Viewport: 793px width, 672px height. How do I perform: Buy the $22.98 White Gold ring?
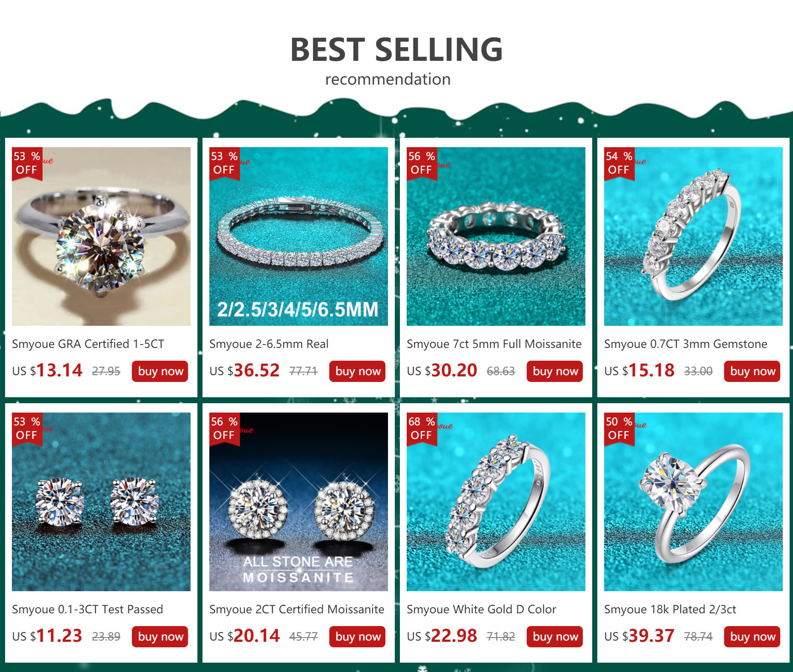pyautogui.click(x=555, y=637)
